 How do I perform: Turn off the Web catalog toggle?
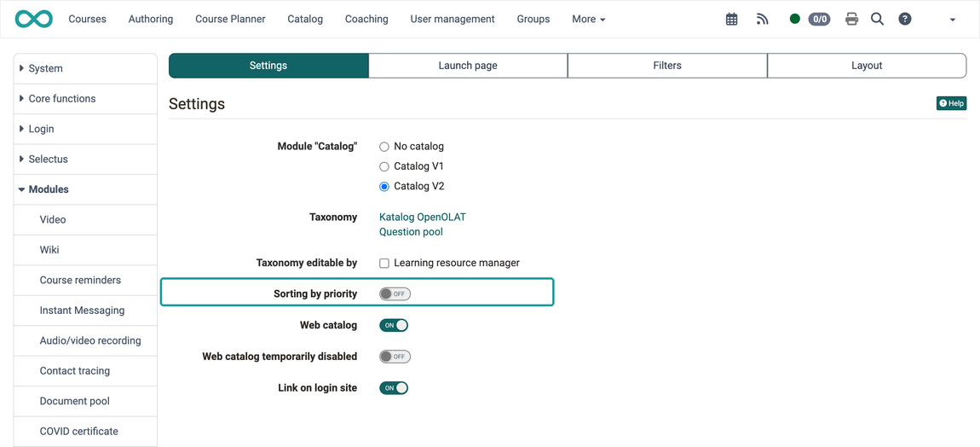(394, 325)
